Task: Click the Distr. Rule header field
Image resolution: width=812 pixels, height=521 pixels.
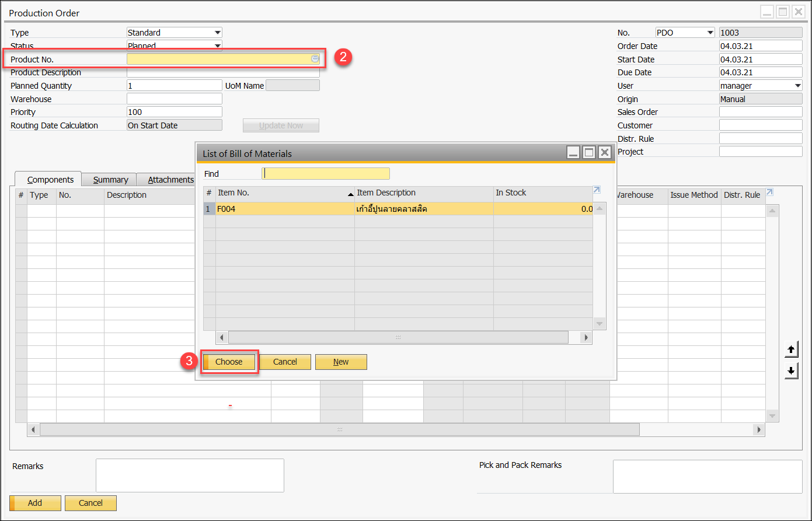Action: [761, 138]
